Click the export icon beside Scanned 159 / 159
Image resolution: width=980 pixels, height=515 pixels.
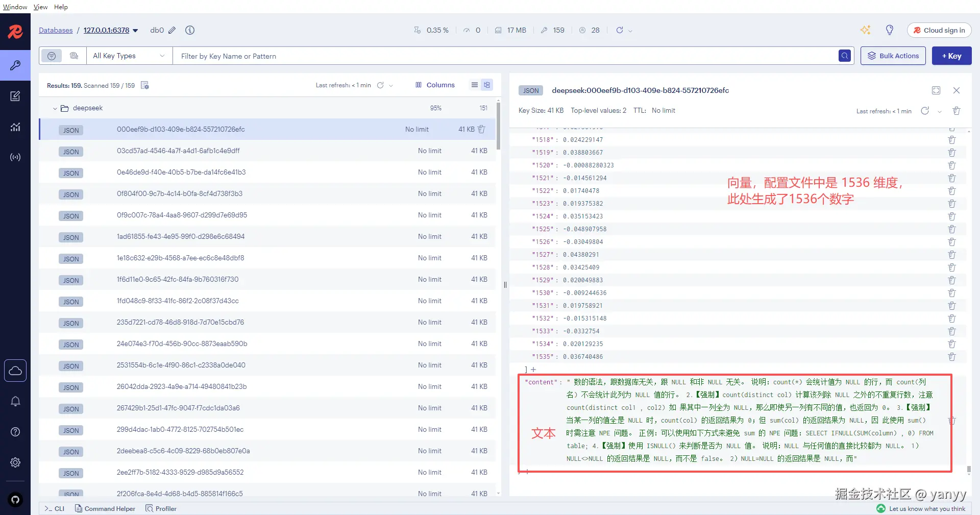click(145, 85)
